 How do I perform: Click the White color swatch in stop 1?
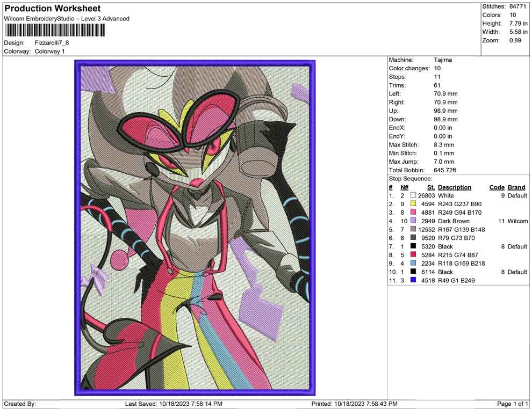(413, 195)
